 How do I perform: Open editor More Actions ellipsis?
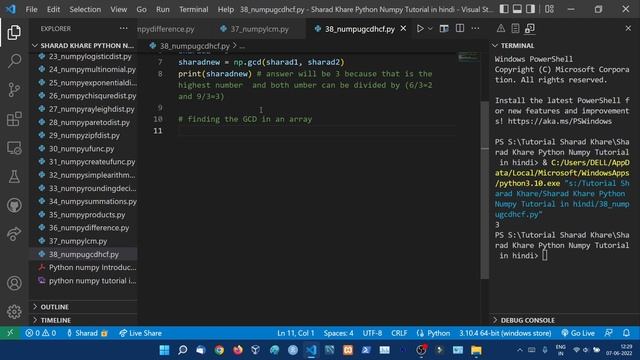click(475, 28)
